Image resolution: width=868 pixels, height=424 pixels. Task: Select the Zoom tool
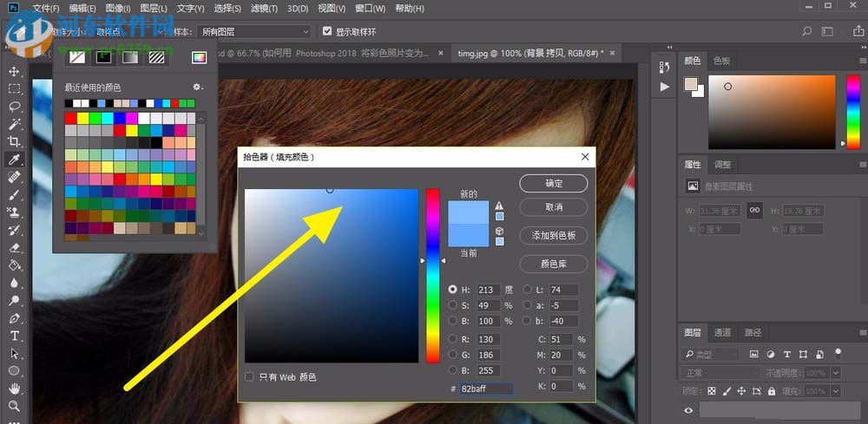14,406
